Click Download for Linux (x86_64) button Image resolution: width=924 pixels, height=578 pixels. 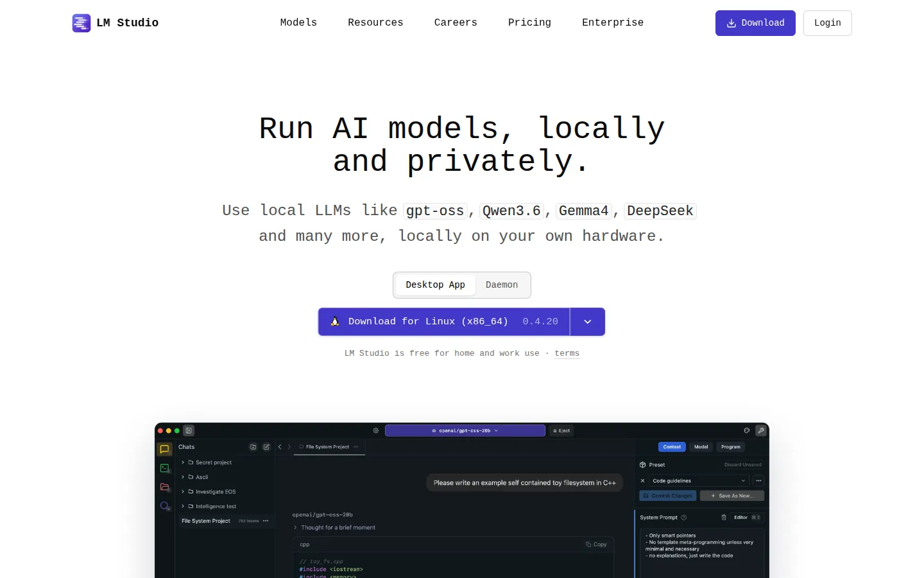point(444,322)
